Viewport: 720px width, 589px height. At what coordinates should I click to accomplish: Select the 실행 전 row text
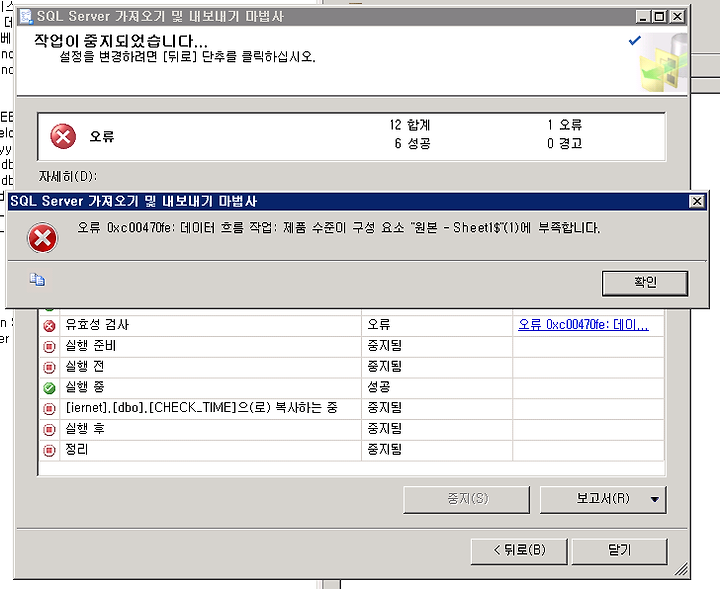84,366
